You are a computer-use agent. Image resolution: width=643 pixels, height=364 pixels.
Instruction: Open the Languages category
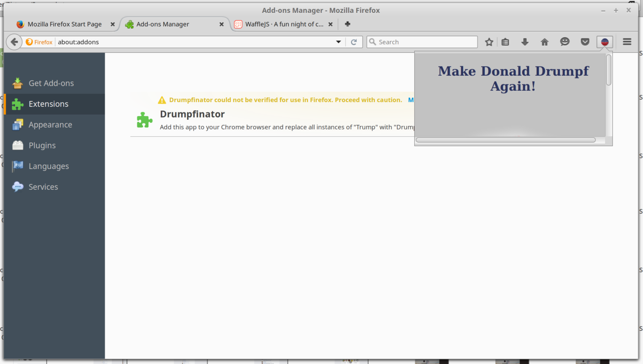(x=54, y=166)
